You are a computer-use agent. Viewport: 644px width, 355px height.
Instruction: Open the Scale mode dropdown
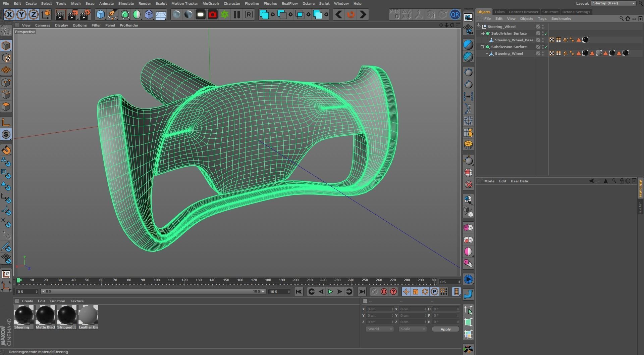412,329
